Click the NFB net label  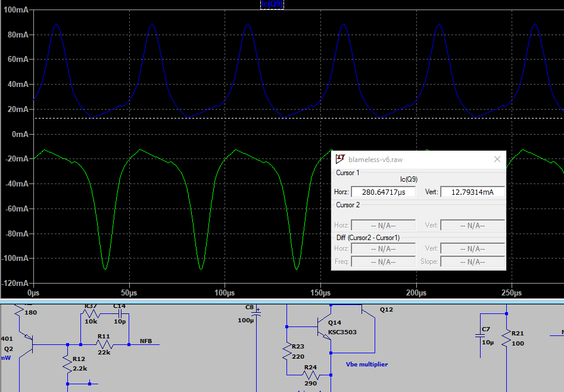(x=146, y=341)
